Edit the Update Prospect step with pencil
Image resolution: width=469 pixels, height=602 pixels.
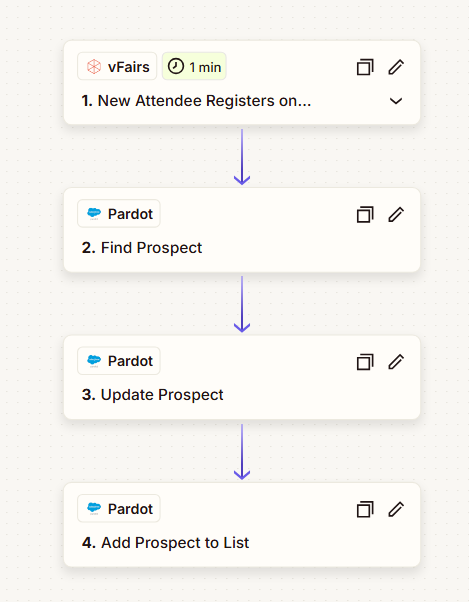click(x=396, y=362)
